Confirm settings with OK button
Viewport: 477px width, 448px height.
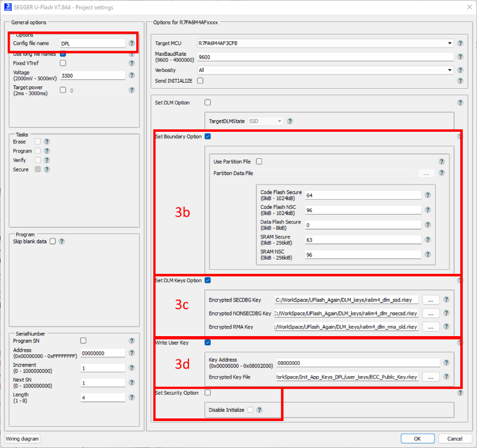pos(417,438)
